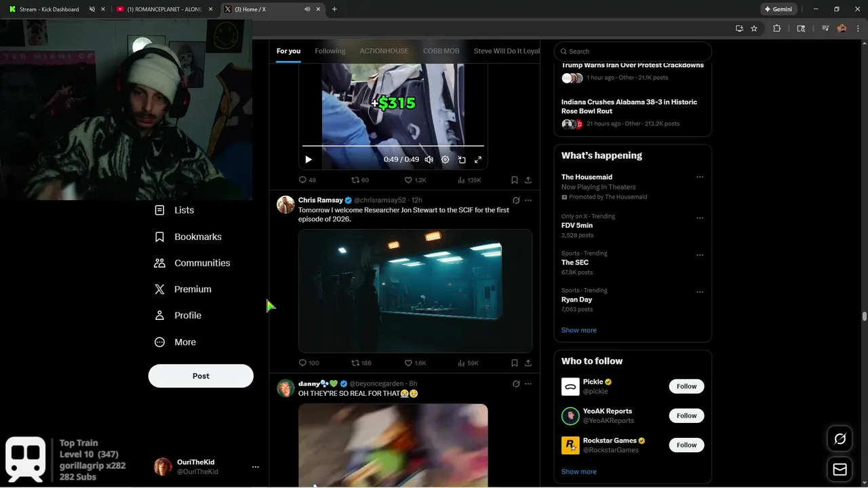Switch to the Following tab
This screenshot has width=868, height=488.
coord(330,51)
